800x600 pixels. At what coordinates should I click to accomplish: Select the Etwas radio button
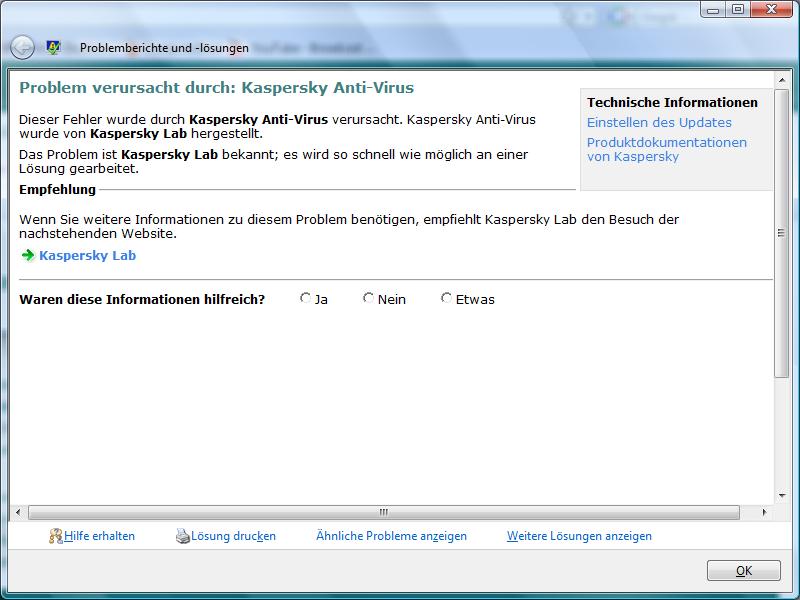(446, 297)
